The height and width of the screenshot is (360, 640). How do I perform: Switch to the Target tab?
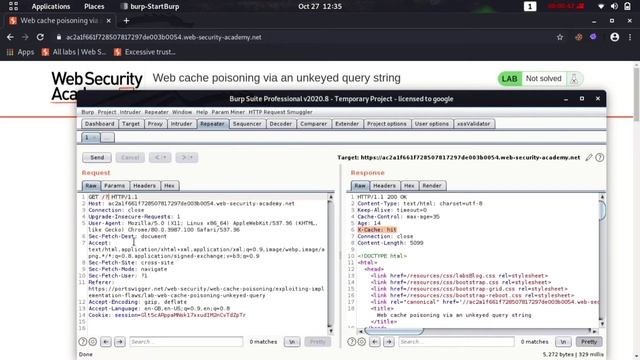(x=131, y=124)
